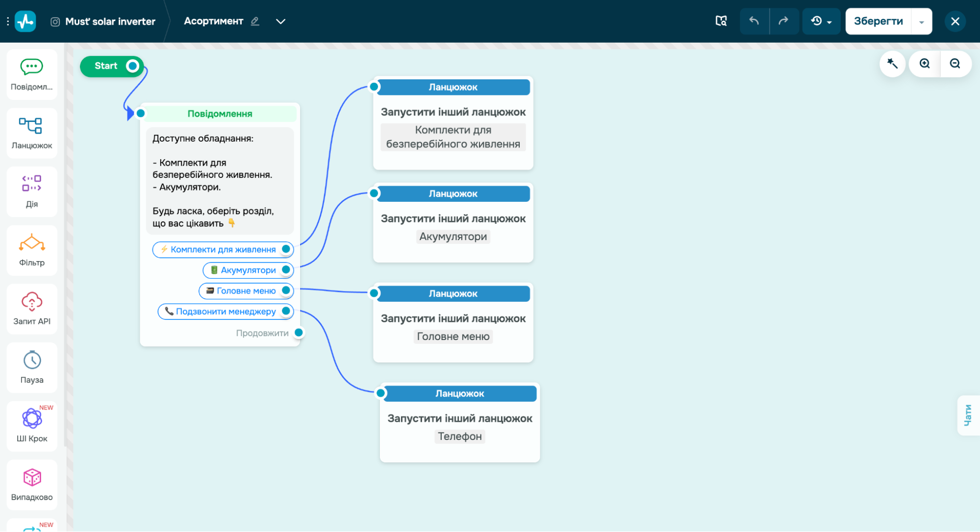Select the Повідомлення block header
This screenshot has width=980, height=532.
point(220,114)
